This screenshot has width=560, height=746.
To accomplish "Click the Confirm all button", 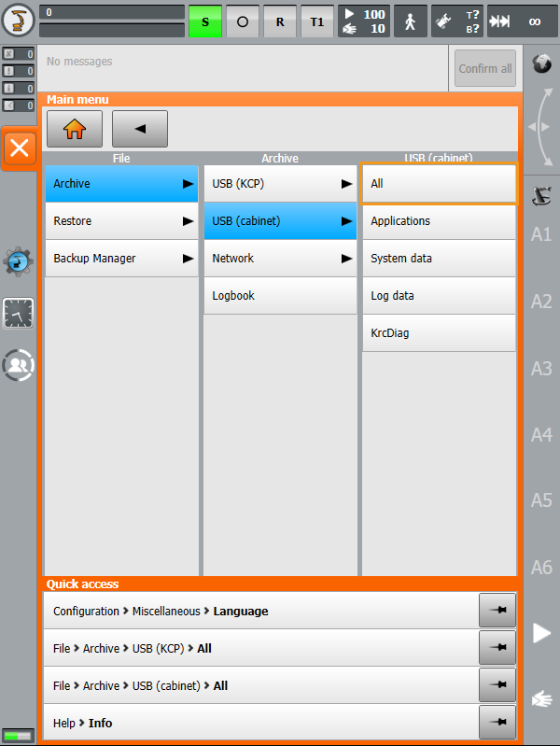I will [484, 68].
